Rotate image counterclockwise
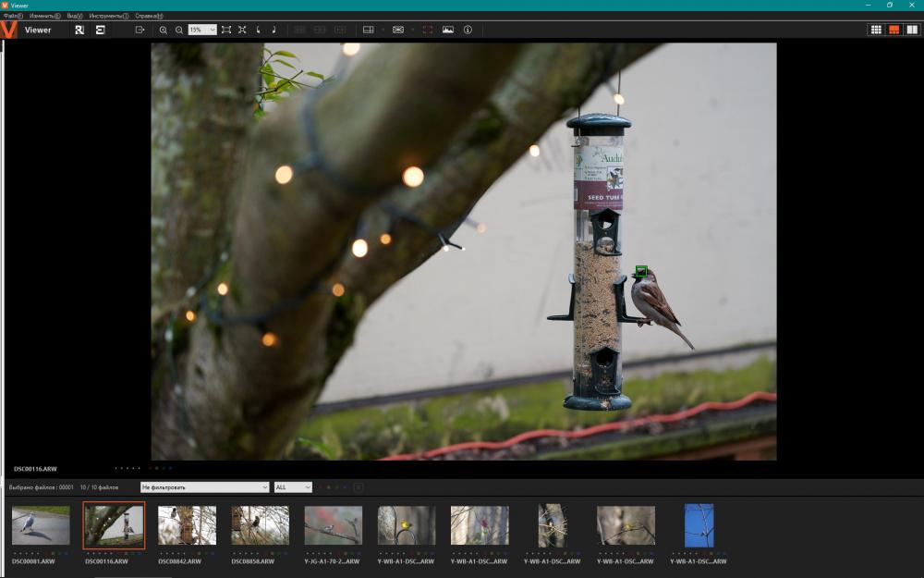The image size is (924, 578). coord(258,30)
